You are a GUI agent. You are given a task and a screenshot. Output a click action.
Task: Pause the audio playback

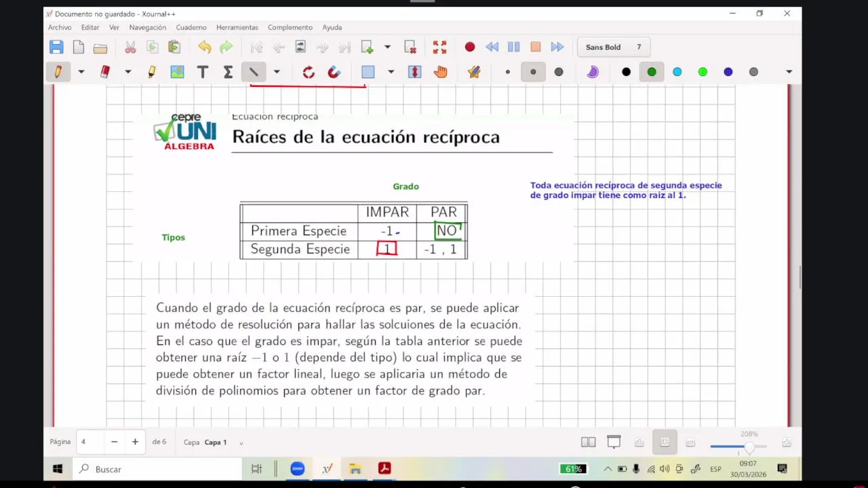coord(513,47)
